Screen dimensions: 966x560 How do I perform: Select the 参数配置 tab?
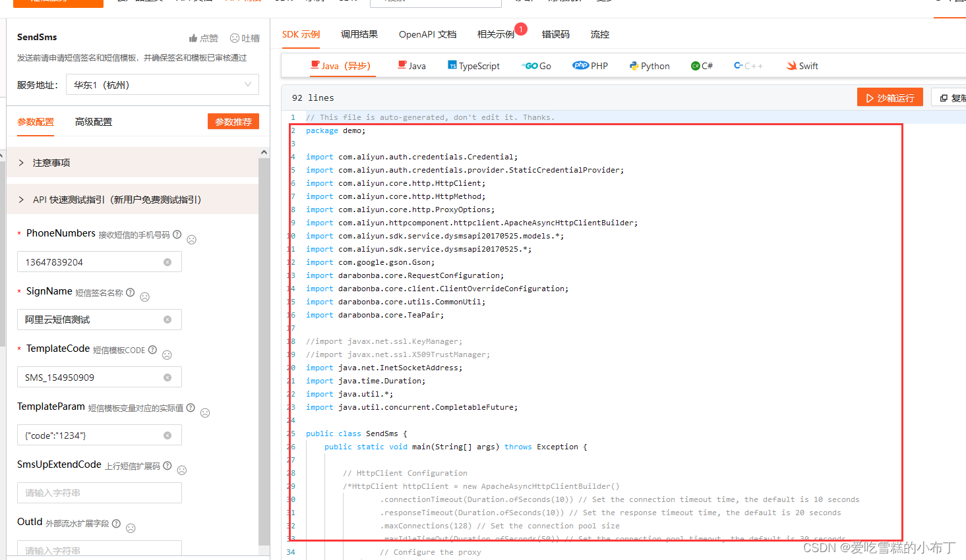coord(36,122)
